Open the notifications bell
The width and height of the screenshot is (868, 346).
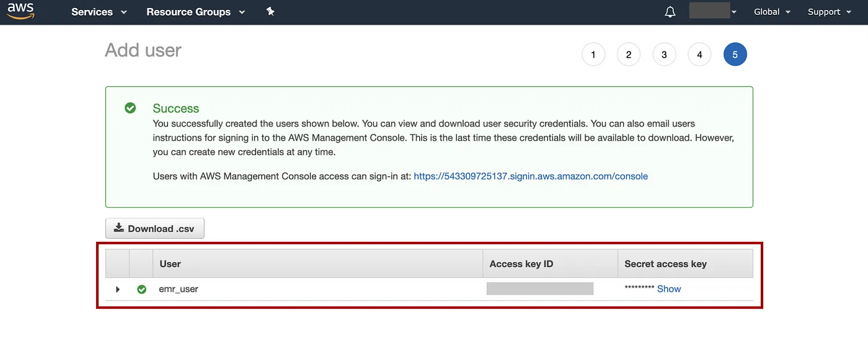670,12
